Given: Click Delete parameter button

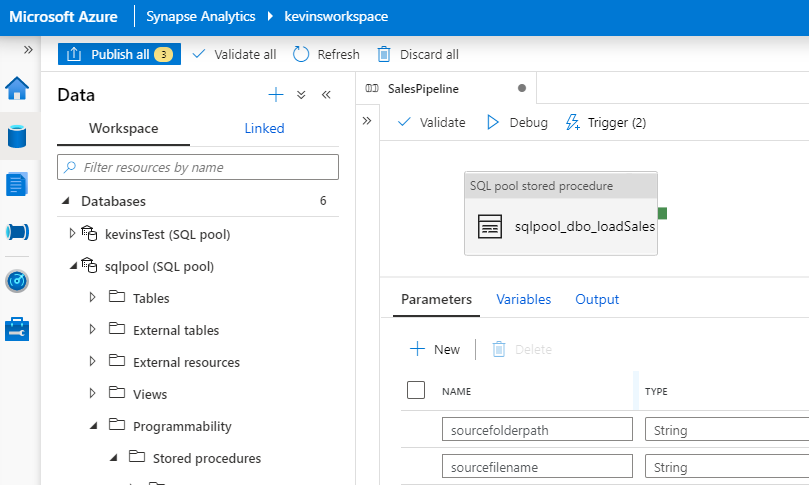Looking at the screenshot, I should pos(522,349).
